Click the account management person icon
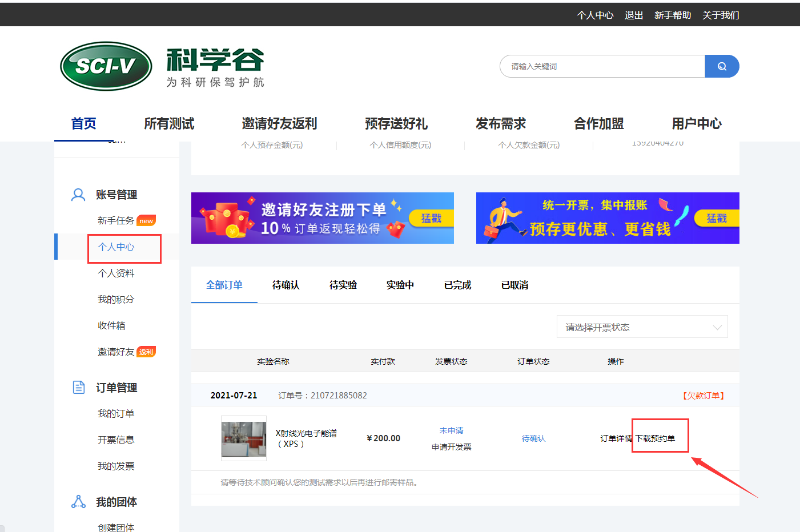This screenshot has width=800, height=532. coord(78,195)
